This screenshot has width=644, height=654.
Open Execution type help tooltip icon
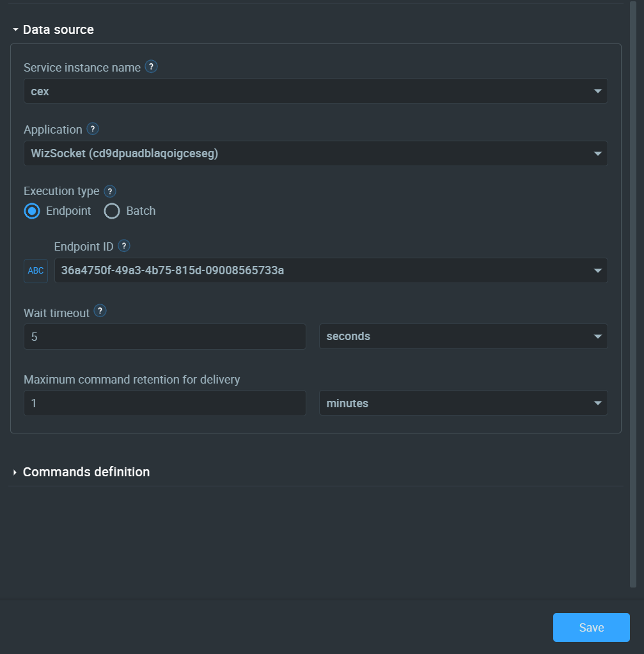coord(110,191)
